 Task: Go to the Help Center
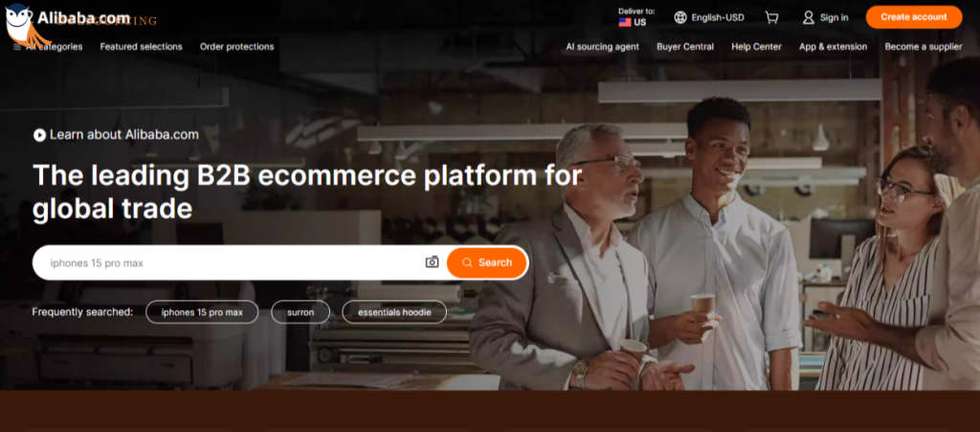[x=756, y=47]
